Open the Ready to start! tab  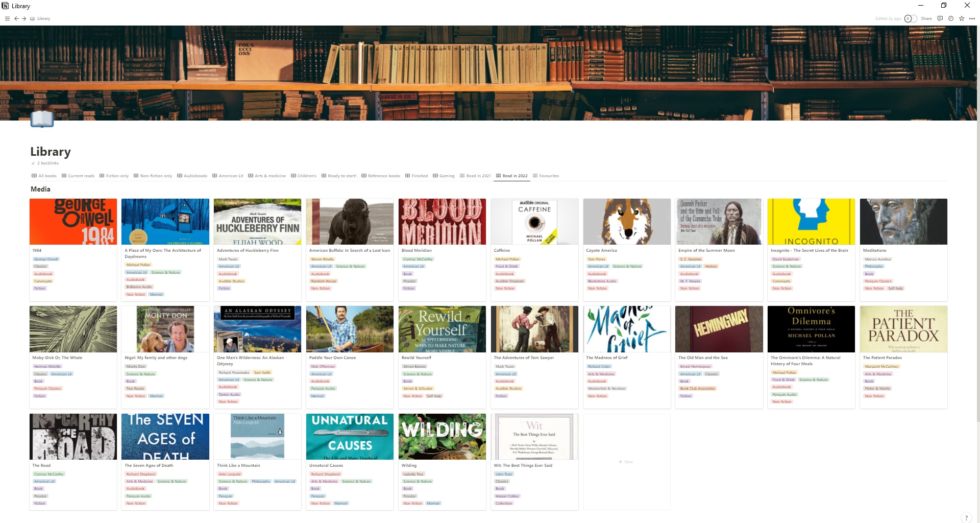(339, 176)
